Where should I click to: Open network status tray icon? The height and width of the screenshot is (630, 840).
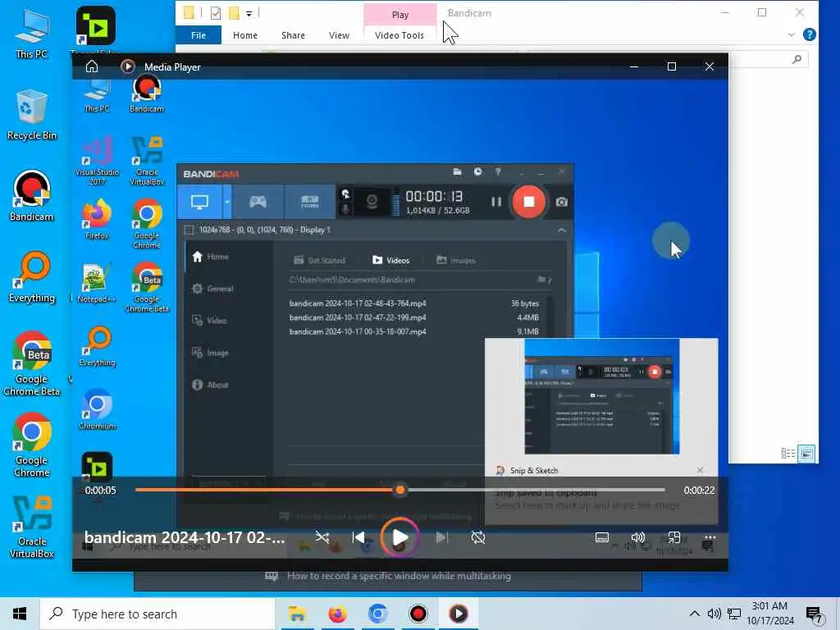[734, 614]
